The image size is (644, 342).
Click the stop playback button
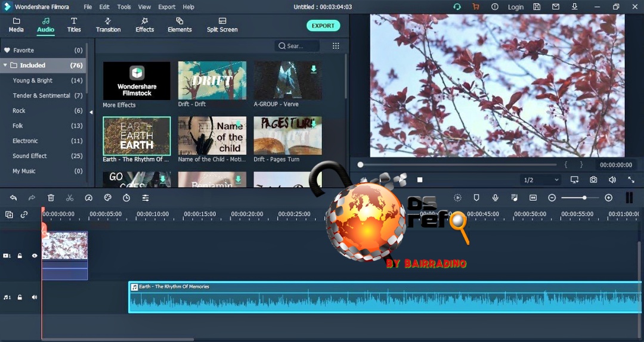[x=420, y=180]
